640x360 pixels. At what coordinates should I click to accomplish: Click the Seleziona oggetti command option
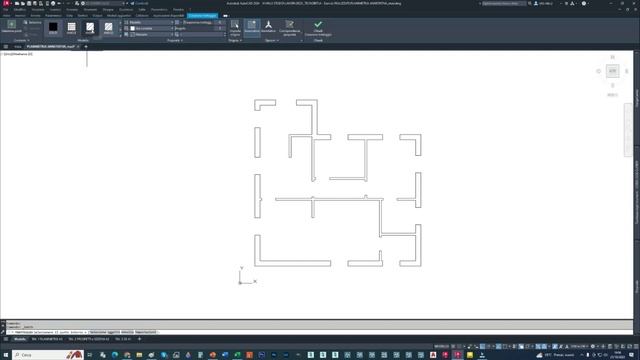click(104, 332)
